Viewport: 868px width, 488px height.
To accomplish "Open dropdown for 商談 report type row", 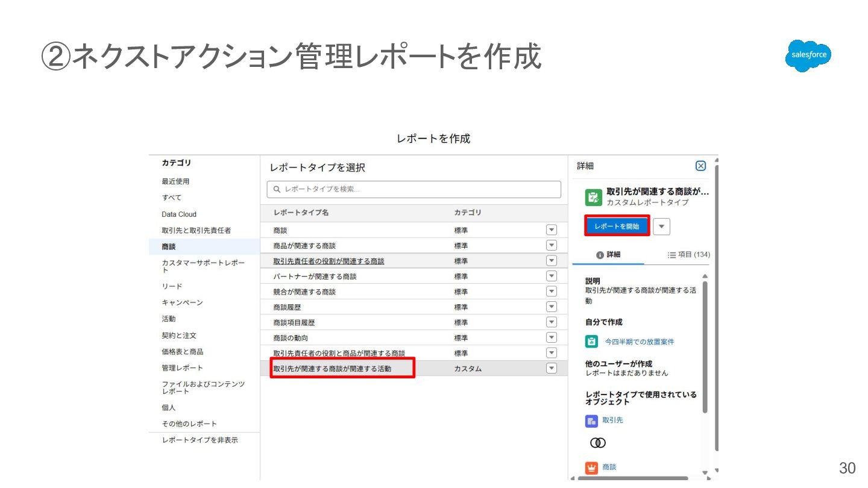I will tap(551, 230).
